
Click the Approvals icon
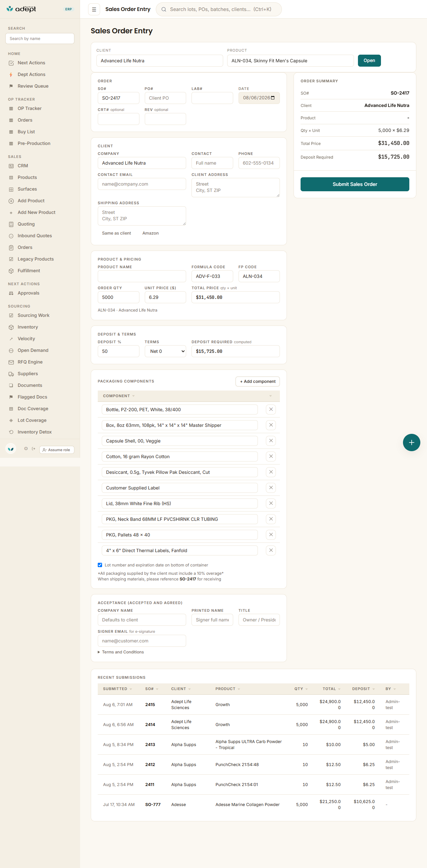tap(11, 293)
